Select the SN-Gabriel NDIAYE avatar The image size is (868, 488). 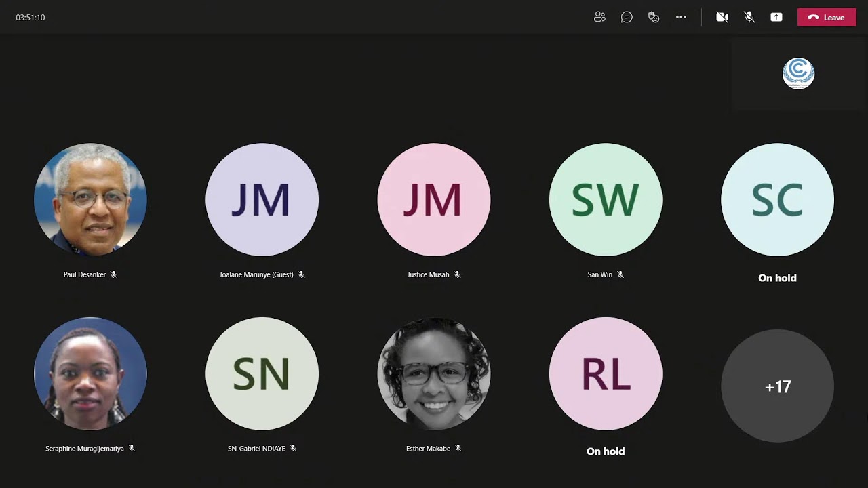pyautogui.click(x=262, y=373)
